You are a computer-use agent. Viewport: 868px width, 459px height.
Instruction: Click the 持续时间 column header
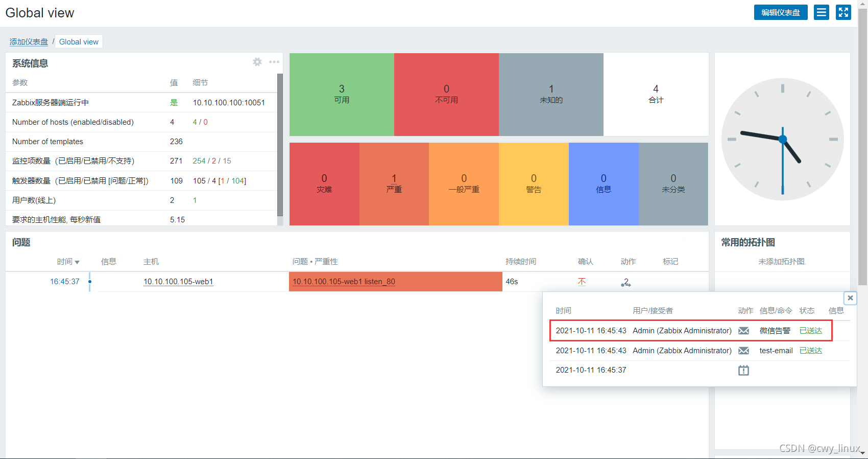coord(521,262)
